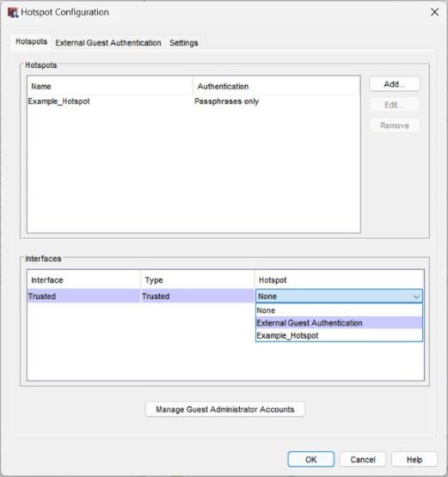The width and height of the screenshot is (448, 477).
Task: Click the Type column header
Action: pyautogui.click(x=197, y=280)
